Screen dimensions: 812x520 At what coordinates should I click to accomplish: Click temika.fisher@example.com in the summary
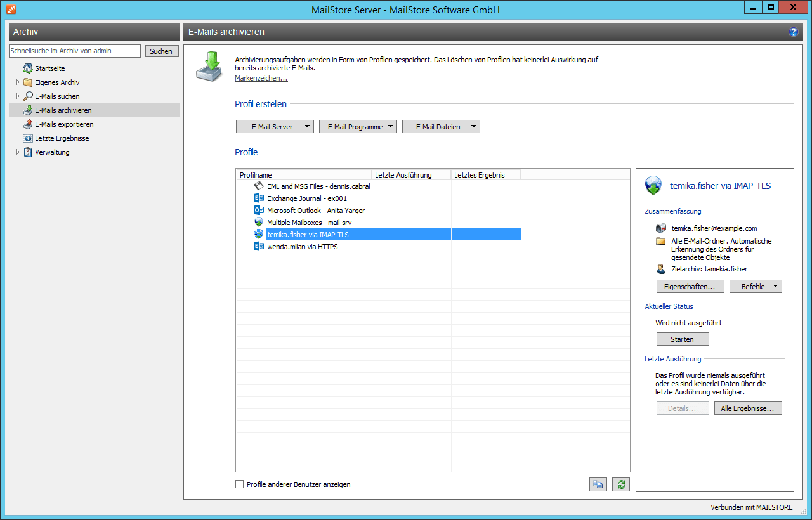pyautogui.click(x=714, y=228)
